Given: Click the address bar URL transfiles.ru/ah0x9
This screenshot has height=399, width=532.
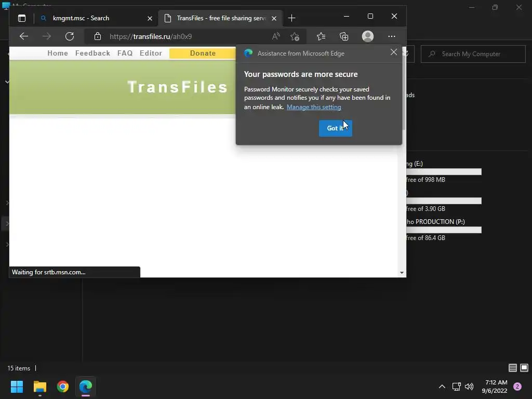Looking at the screenshot, I should (x=151, y=36).
